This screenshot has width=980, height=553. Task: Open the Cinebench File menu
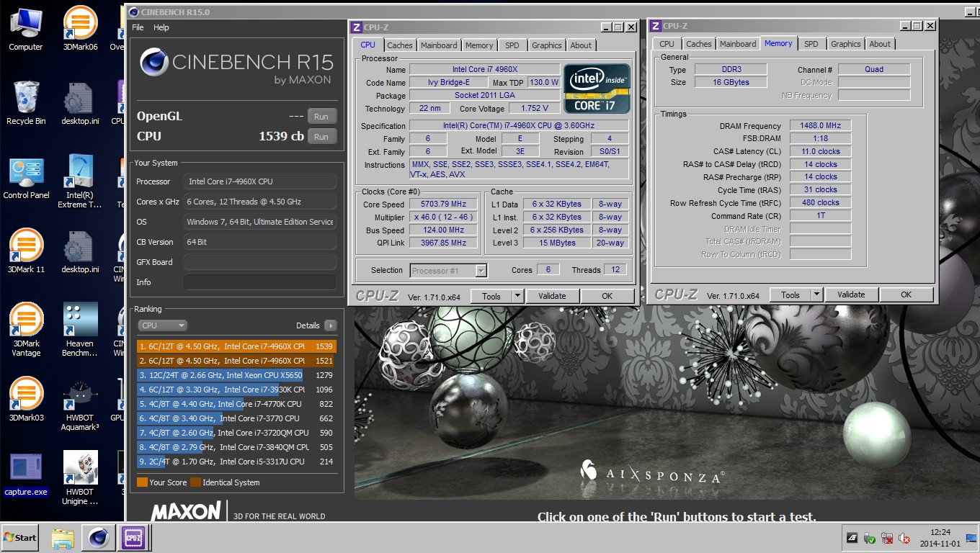pos(138,27)
